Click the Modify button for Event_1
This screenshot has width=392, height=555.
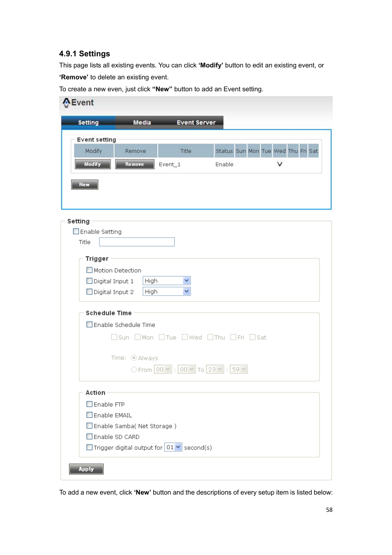(93, 164)
